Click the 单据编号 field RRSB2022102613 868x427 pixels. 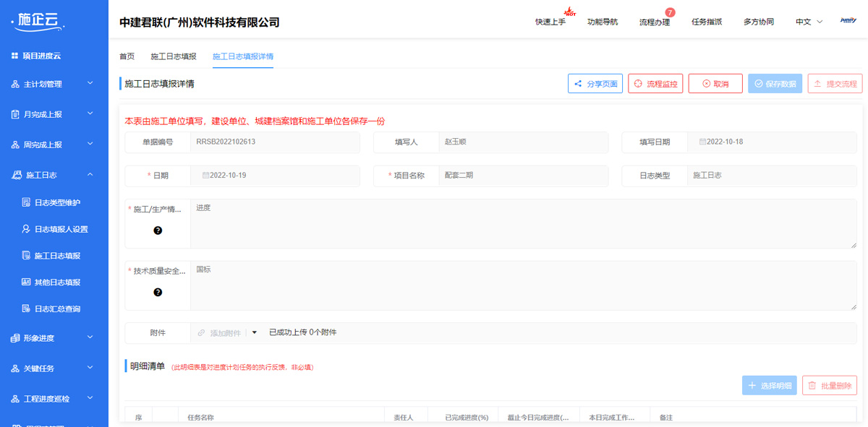pos(276,142)
